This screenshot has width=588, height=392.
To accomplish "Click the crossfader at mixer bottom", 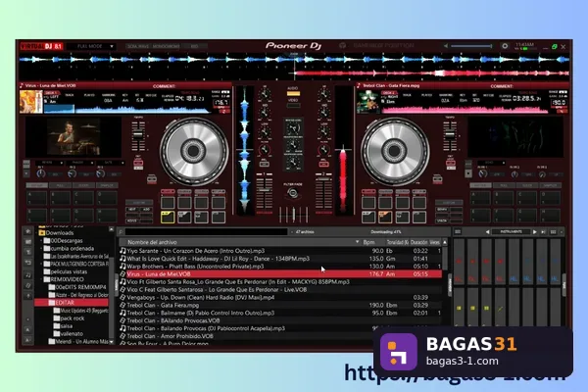I will coord(294,215).
